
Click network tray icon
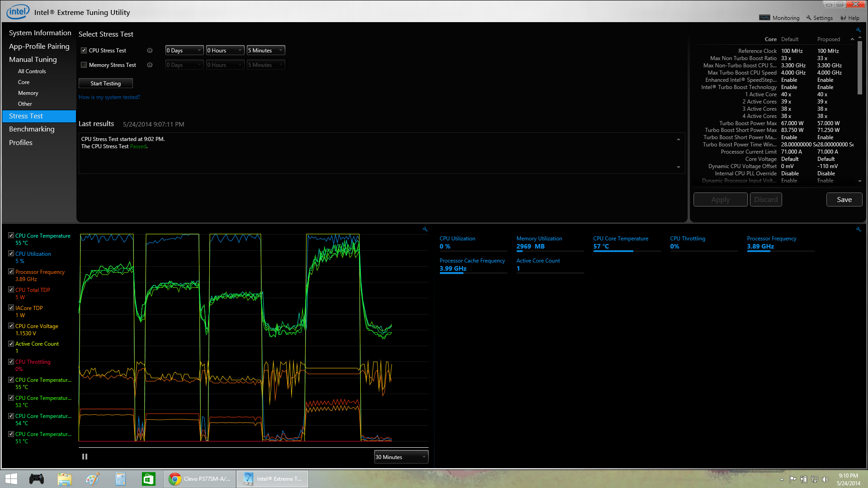click(x=814, y=479)
